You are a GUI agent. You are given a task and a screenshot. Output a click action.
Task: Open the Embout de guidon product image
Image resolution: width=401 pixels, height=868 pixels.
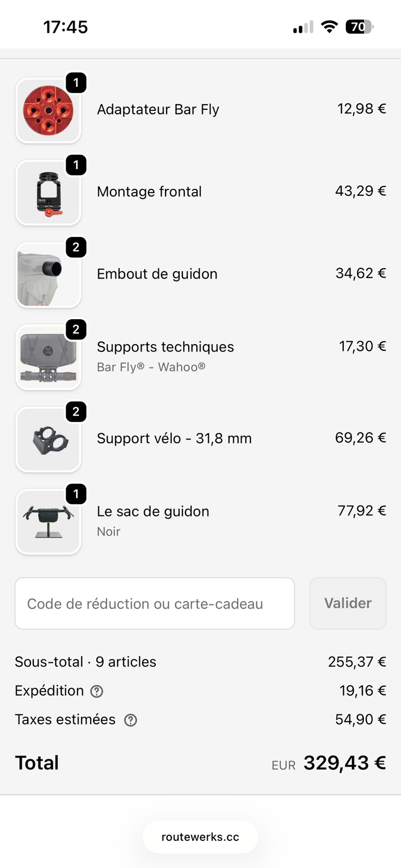(48, 275)
